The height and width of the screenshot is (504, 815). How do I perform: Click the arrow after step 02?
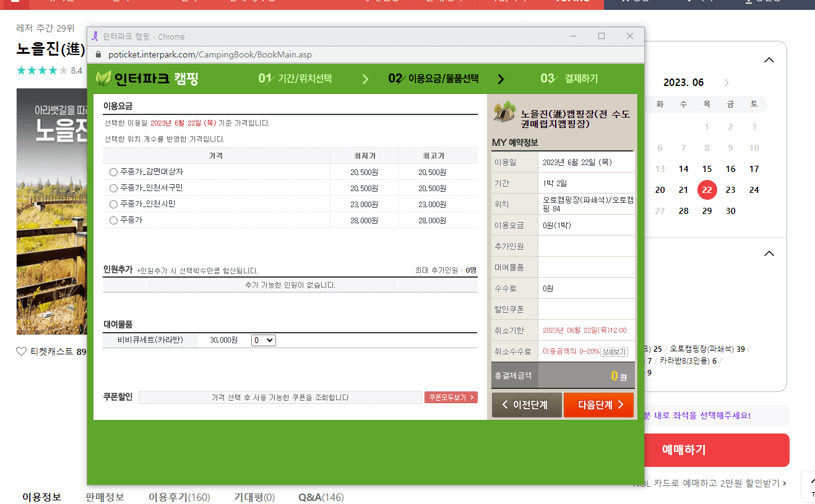click(501, 79)
